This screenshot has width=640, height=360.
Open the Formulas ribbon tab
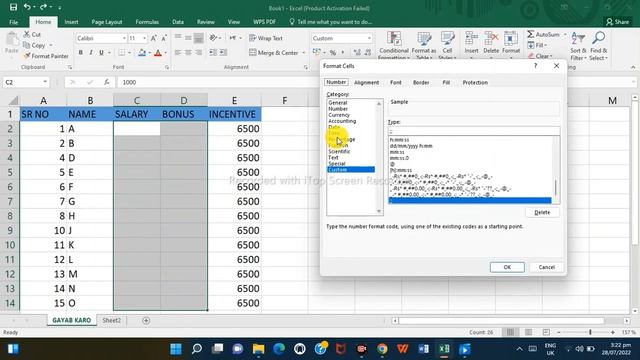pos(147,22)
